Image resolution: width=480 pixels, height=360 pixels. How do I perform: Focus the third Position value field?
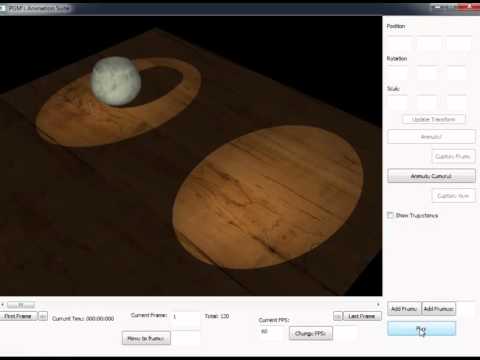click(459, 43)
